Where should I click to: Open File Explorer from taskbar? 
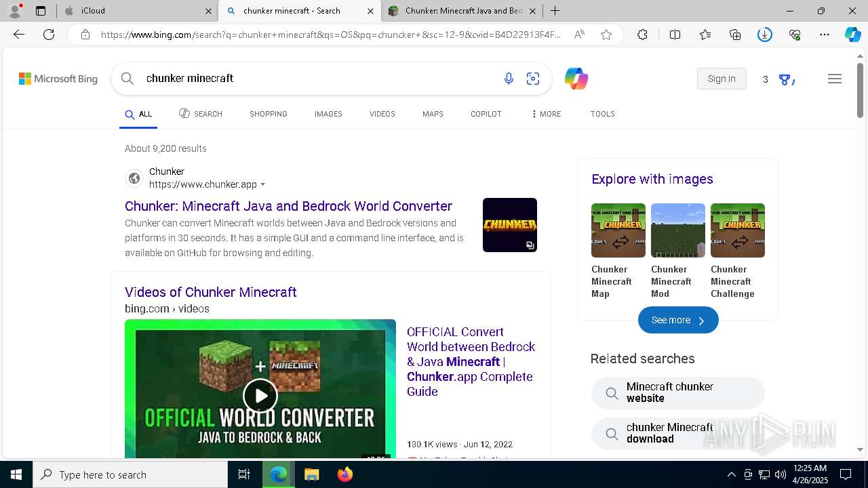311,474
